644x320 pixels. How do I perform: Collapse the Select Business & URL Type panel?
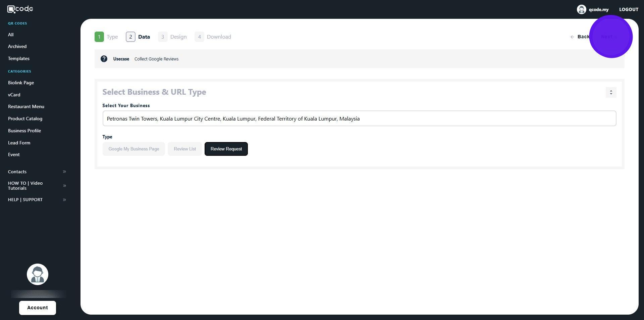611,92
